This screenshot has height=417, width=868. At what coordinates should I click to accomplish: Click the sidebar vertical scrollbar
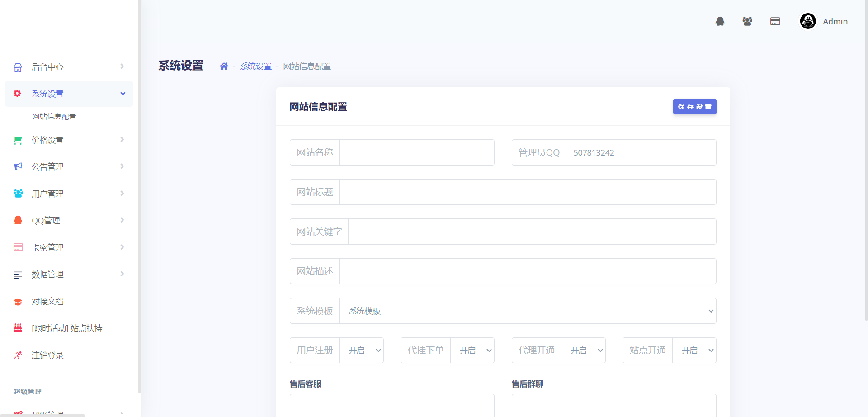click(139, 197)
